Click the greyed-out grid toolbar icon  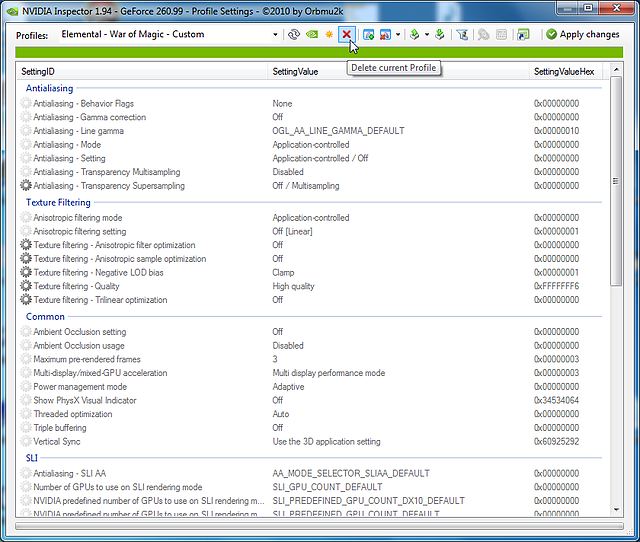point(501,35)
